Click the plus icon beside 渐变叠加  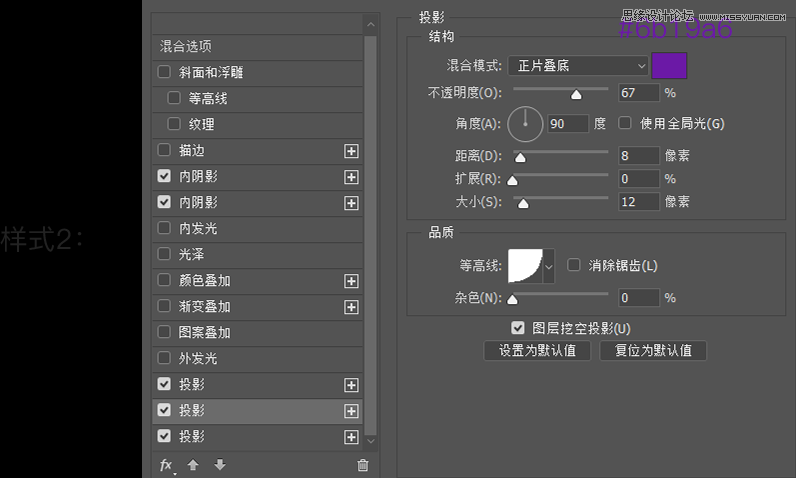point(351,307)
